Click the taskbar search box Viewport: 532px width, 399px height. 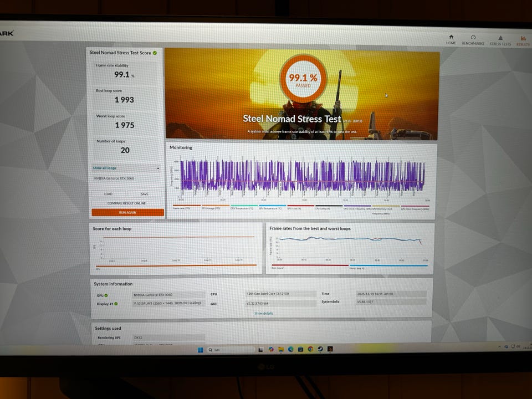(x=231, y=350)
